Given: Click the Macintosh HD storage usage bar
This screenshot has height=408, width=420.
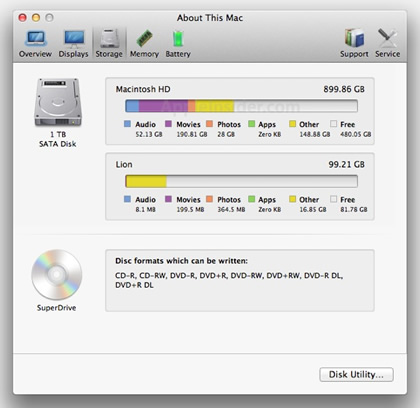Looking at the screenshot, I should [241, 106].
